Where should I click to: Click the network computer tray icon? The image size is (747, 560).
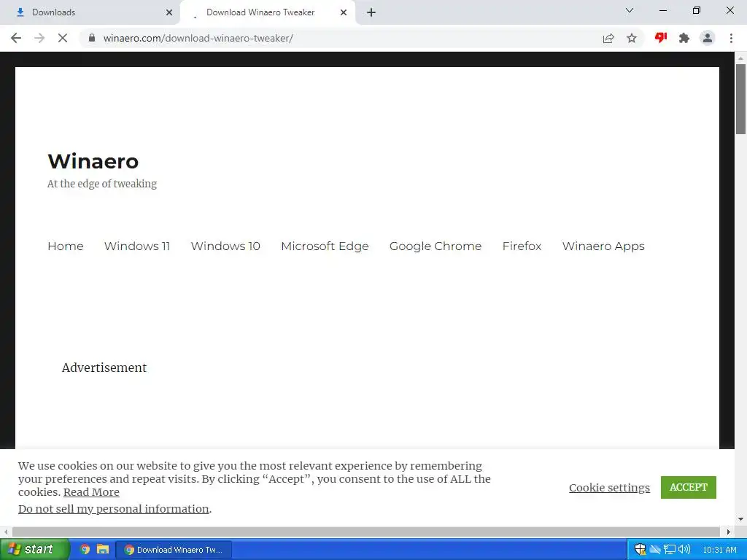pos(670,550)
